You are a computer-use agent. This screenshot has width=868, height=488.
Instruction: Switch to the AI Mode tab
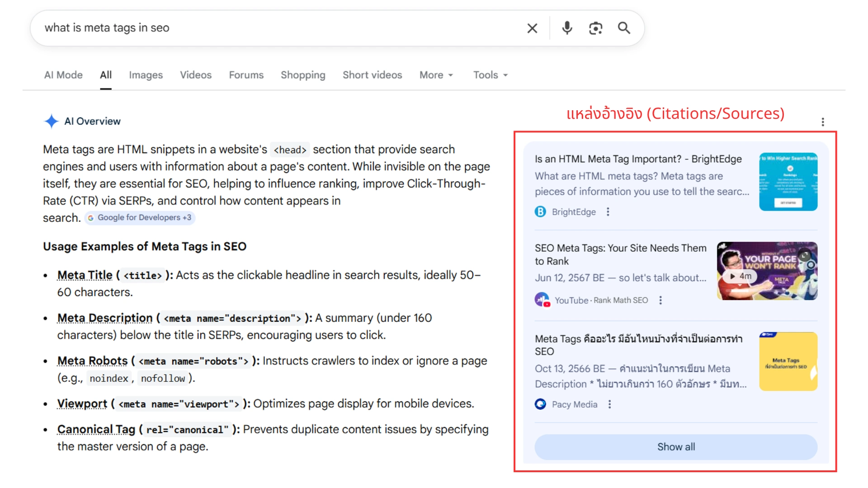pyautogui.click(x=63, y=75)
